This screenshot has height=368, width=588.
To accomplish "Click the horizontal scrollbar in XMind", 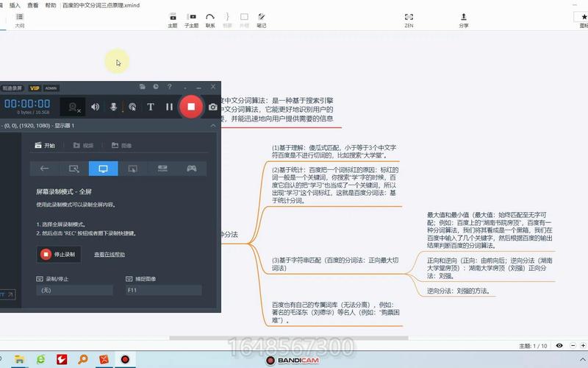I will [x=289, y=338].
